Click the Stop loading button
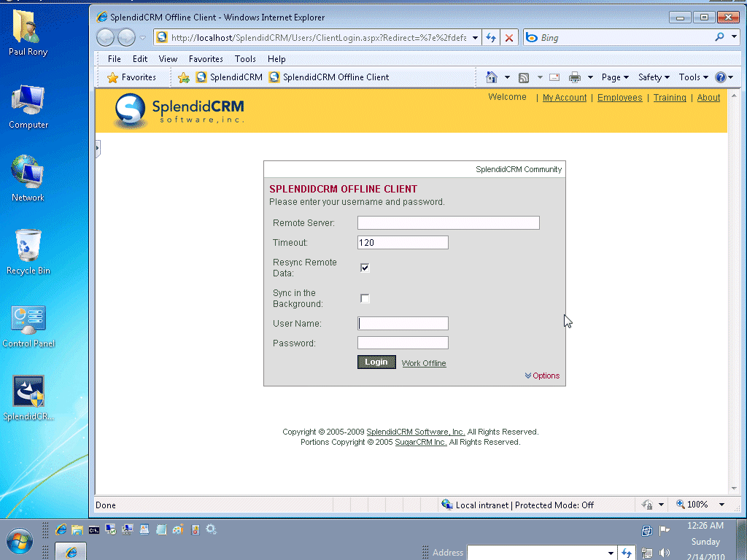The width and height of the screenshot is (747, 560). point(509,38)
